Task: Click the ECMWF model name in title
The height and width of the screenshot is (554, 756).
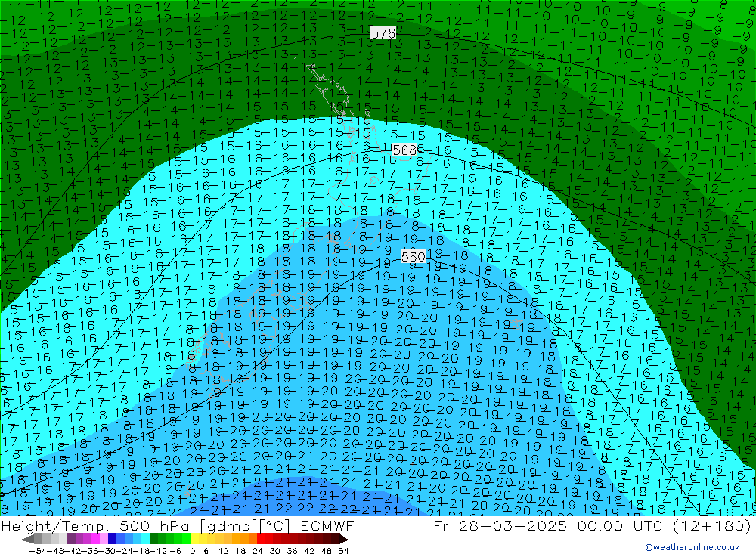Action: click(x=327, y=525)
